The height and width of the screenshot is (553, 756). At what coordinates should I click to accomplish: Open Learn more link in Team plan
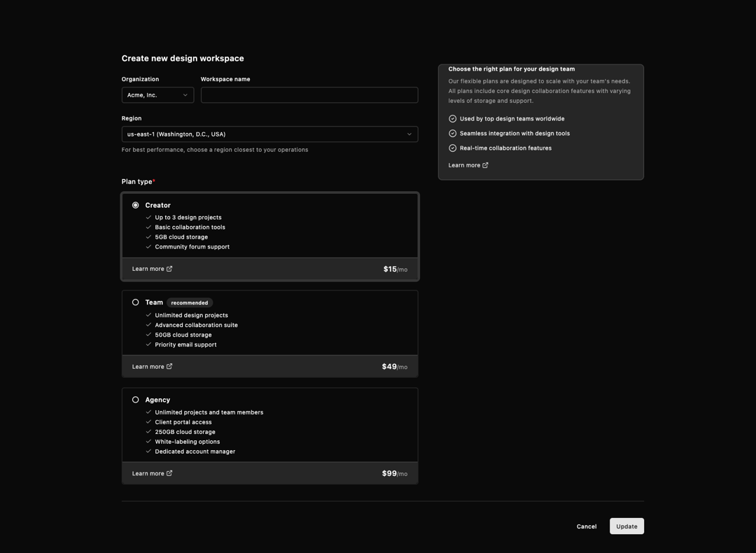click(152, 366)
